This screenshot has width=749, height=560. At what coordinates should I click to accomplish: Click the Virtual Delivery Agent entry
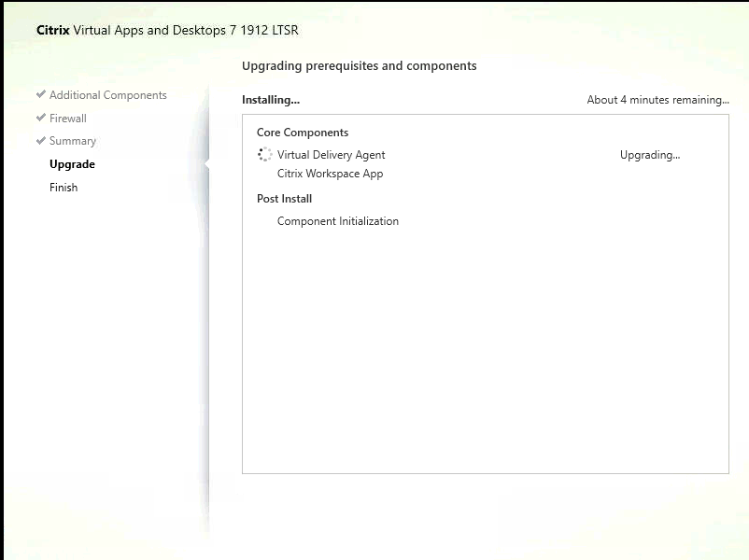point(331,155)
